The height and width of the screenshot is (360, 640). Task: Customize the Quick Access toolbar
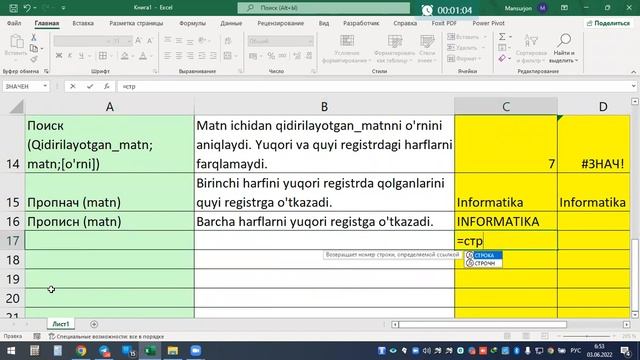click(63, 8)
